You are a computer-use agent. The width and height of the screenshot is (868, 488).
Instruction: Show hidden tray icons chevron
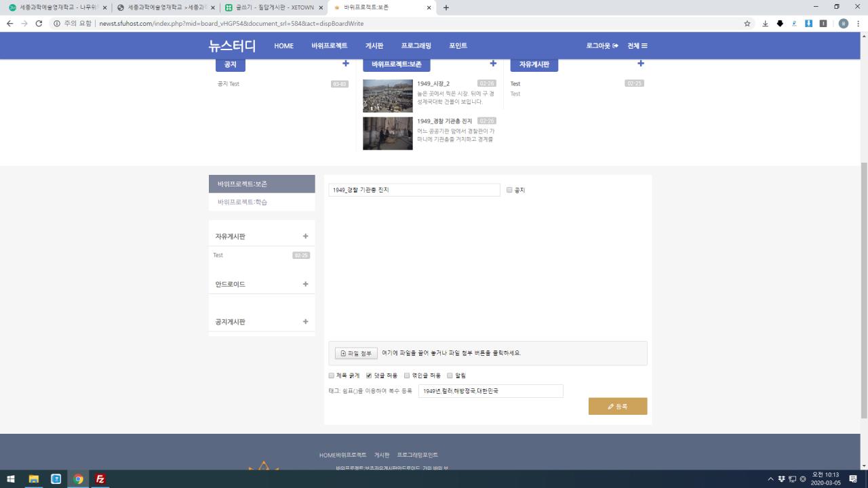tap(770, 479)
